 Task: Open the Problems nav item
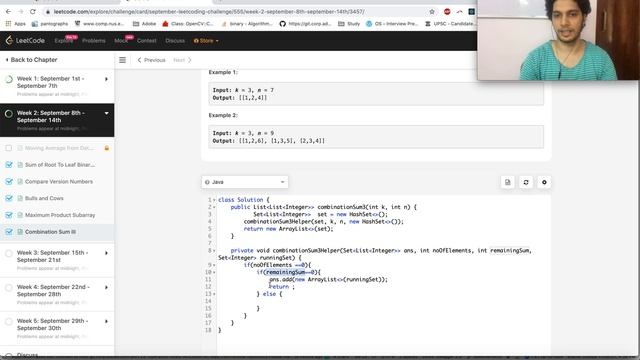[93, 41]
